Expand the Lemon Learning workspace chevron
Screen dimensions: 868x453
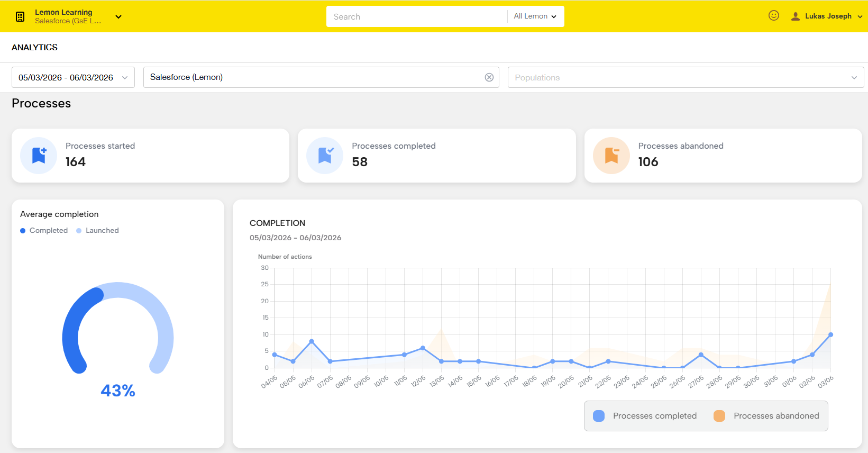coord(118,16)
